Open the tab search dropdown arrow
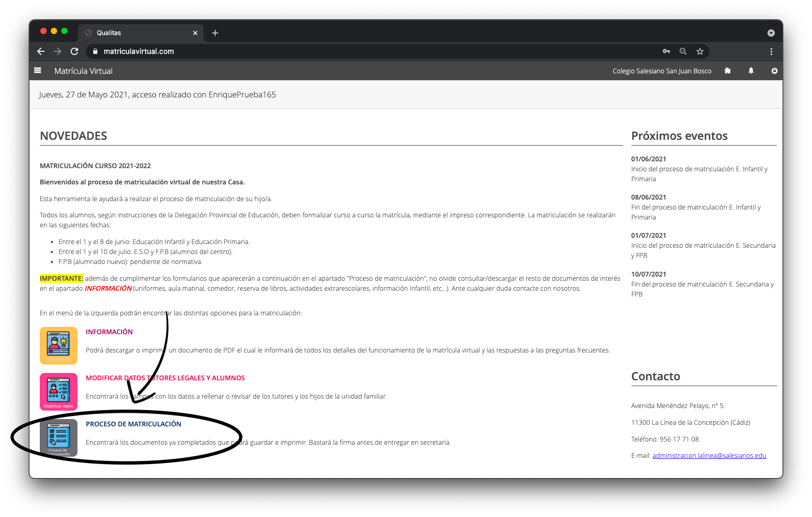 click(771, 33)
